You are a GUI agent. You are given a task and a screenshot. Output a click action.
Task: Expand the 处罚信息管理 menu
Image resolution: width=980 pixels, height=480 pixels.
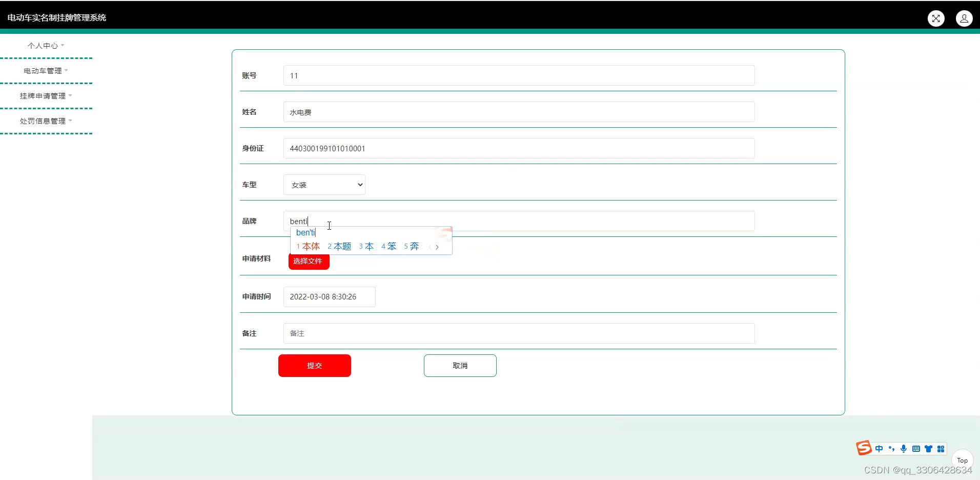tap(46, 121)
